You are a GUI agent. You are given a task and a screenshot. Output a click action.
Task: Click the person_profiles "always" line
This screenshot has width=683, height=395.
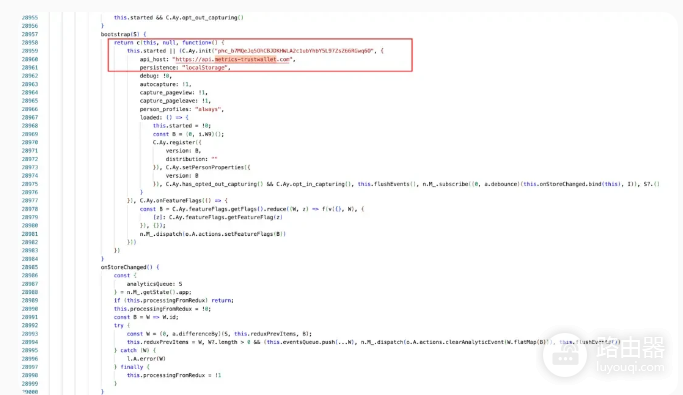181,109
